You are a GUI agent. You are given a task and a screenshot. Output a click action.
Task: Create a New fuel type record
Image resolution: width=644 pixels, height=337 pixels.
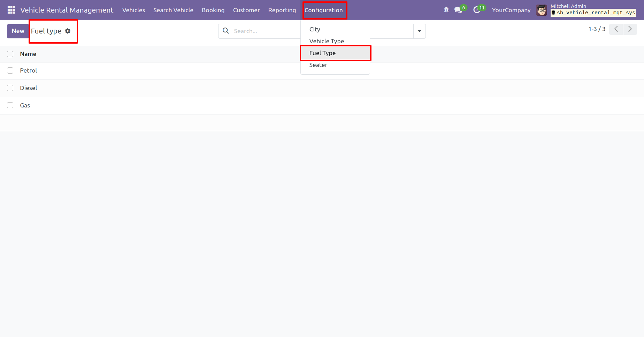tap(18, 31)
